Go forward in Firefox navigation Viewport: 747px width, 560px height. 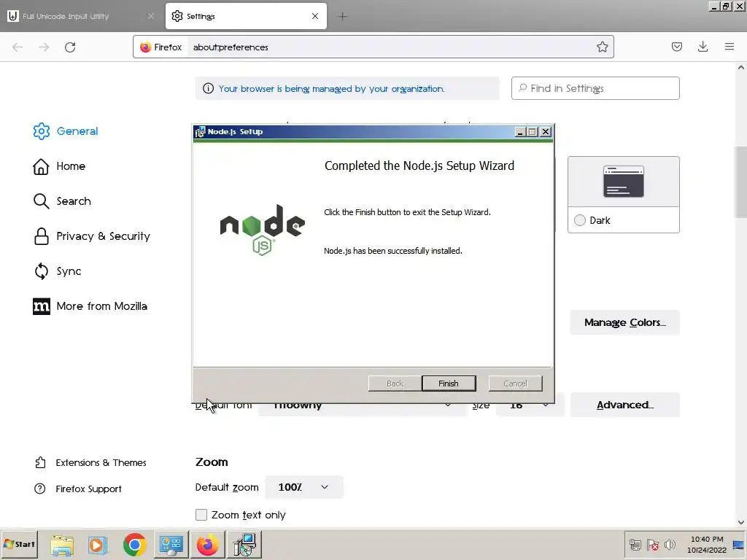[x=44, y=47]
